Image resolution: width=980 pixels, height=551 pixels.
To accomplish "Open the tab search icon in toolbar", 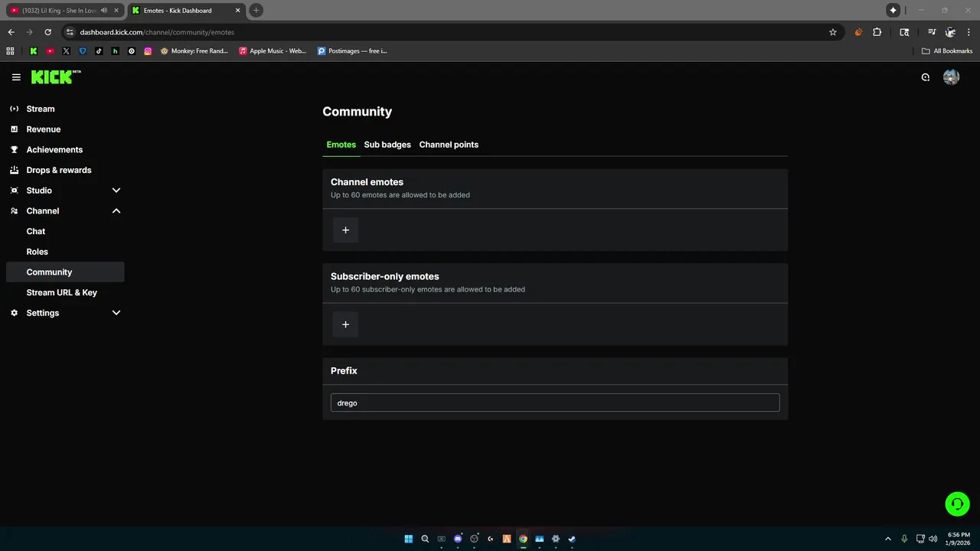I will coord(904,32).
